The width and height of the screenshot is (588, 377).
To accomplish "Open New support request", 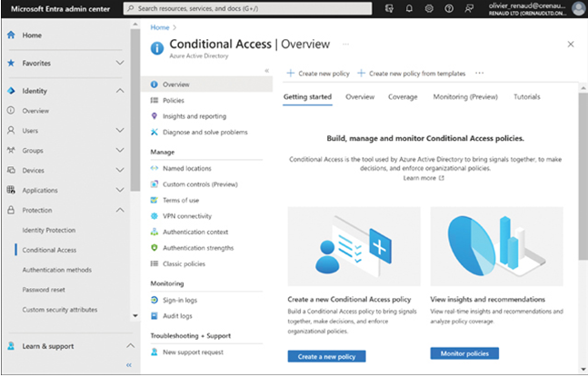I will (x=193, y=352).
